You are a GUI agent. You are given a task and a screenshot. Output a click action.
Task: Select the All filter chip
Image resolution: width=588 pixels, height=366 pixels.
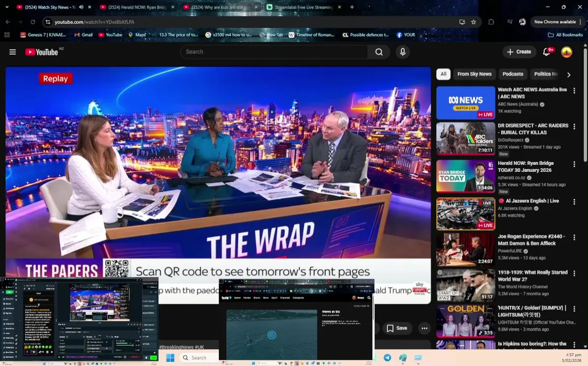pyautogui.click(x=443, y=74)
